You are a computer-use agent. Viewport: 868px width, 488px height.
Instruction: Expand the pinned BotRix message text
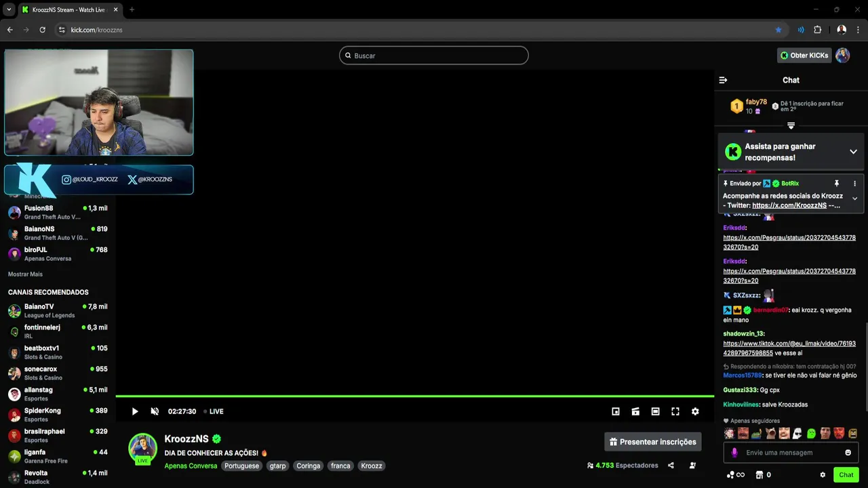[854, 199]
